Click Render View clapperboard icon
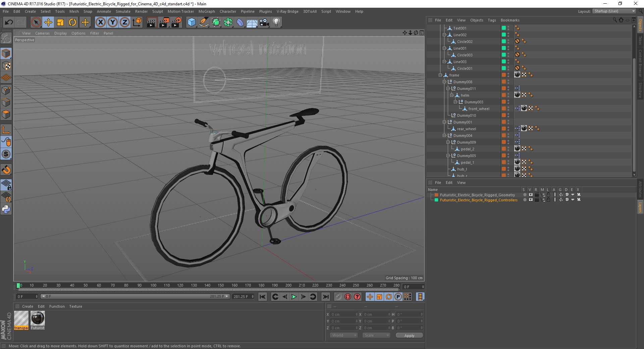 click(x=152, y=22)
